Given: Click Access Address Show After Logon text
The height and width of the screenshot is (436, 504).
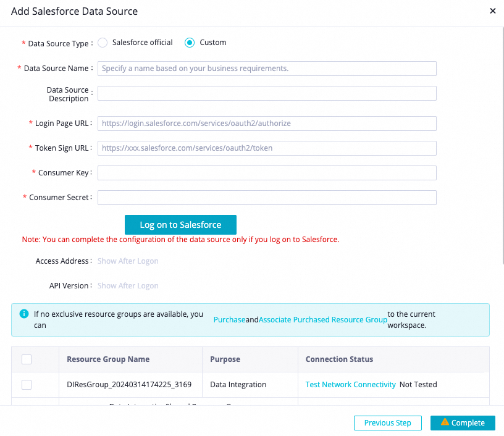Looking at the screenshot, I should click(x=128, y=261).
